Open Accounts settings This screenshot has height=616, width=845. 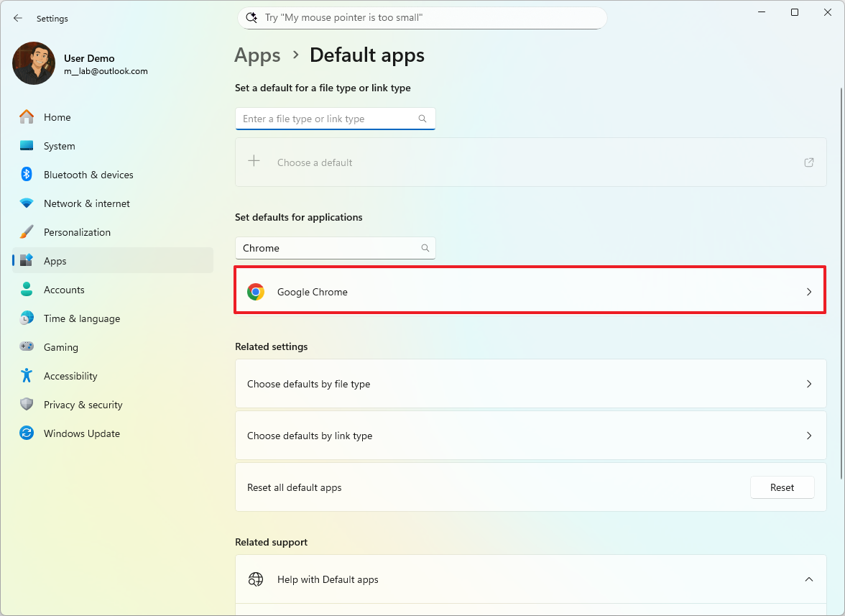tap(65, 289)
